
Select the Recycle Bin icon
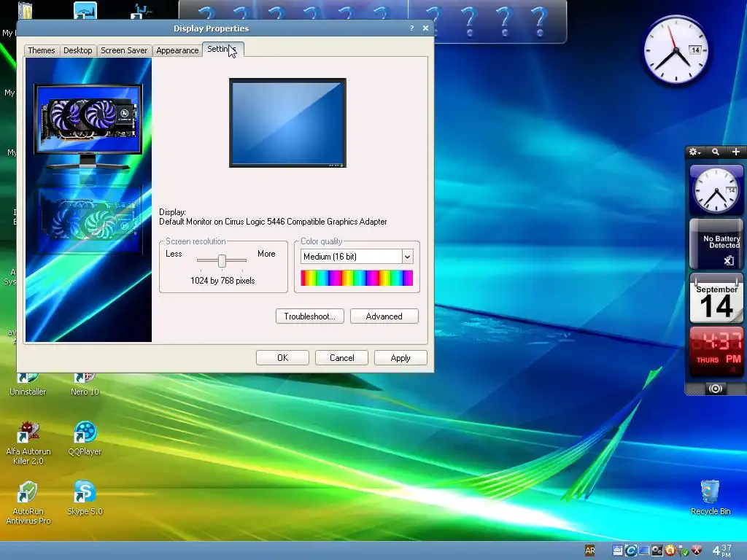pos(711,497)
